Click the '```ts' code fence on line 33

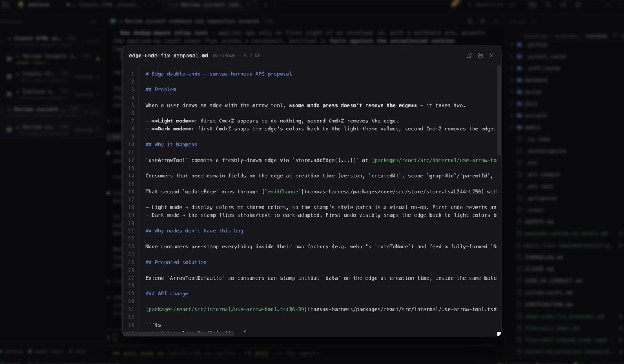[153, 325]
